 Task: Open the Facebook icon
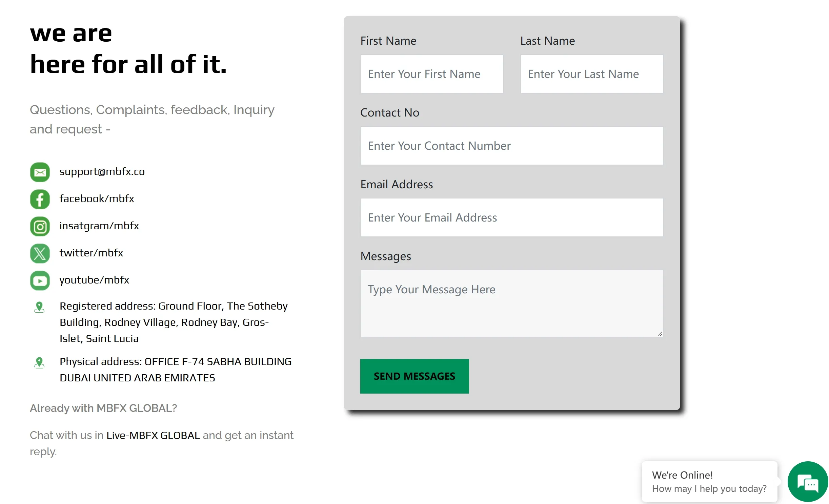pos(40,199)
